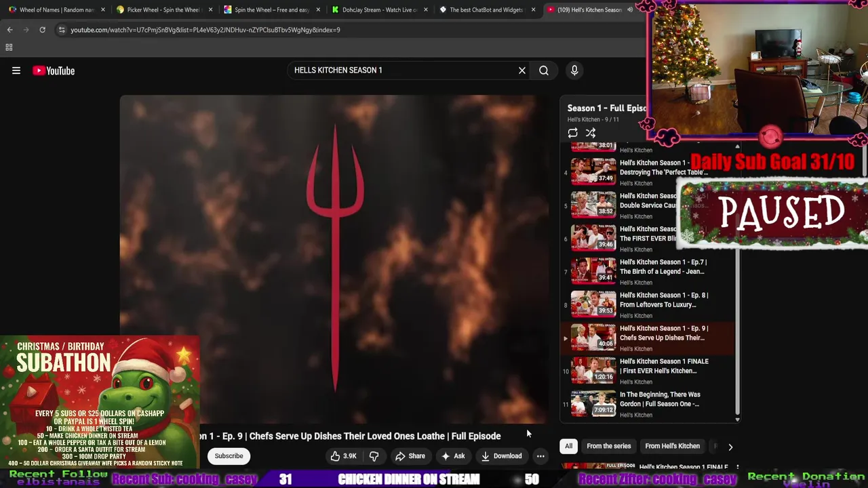Viewport: 868px width, 488px height.
Task: Toggle playlist shuffle
Action: pyautogui.click(x=591, y=134)
